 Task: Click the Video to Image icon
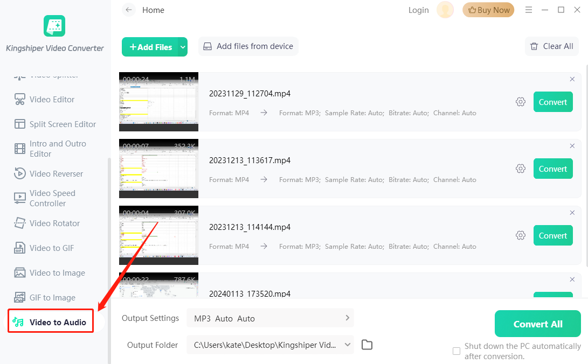[x=20, y=272]
